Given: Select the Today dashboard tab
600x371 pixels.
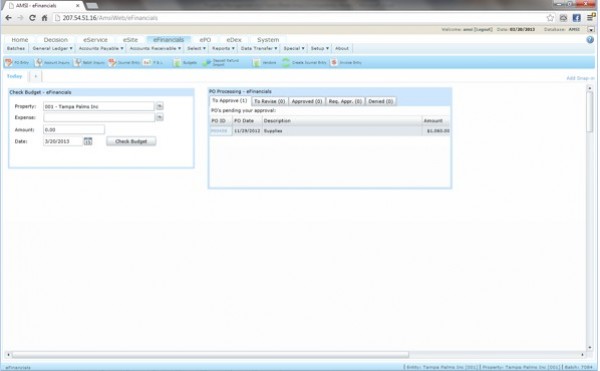Looking at the screenshot, I should point(15,76).
